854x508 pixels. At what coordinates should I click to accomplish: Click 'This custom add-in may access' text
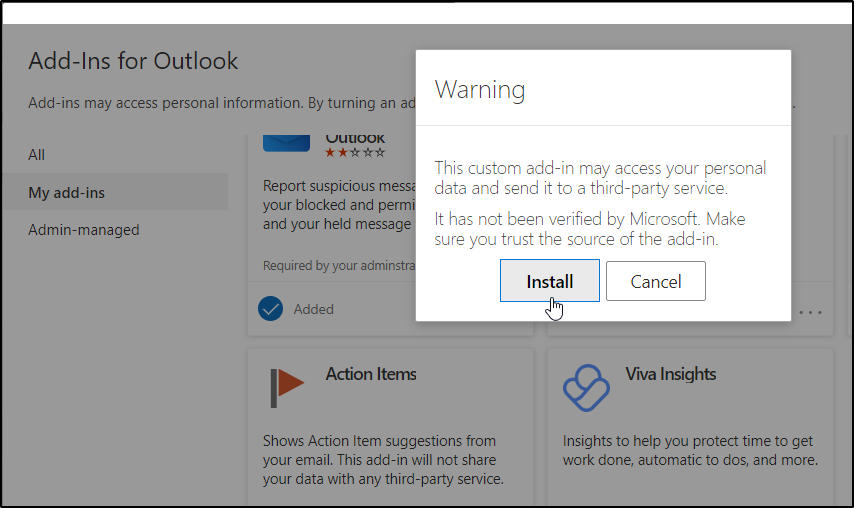point(600,178)
